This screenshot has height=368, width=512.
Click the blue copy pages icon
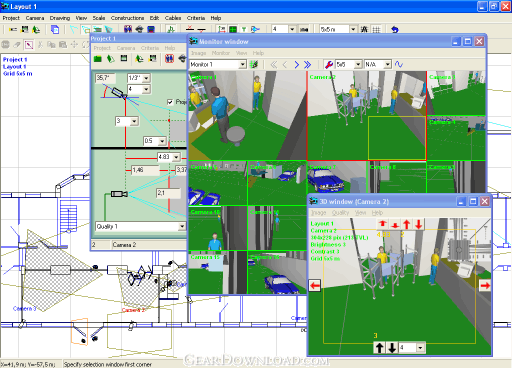tap(55, 30)
